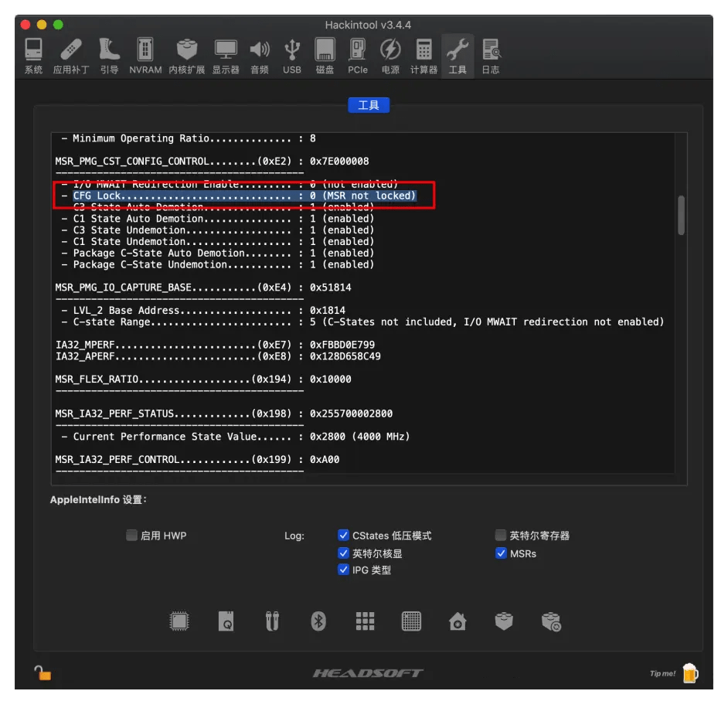Viewport: 728px width, 708px height.
Task: Open the 引导 (Boot) section
Action: [110, 56]
